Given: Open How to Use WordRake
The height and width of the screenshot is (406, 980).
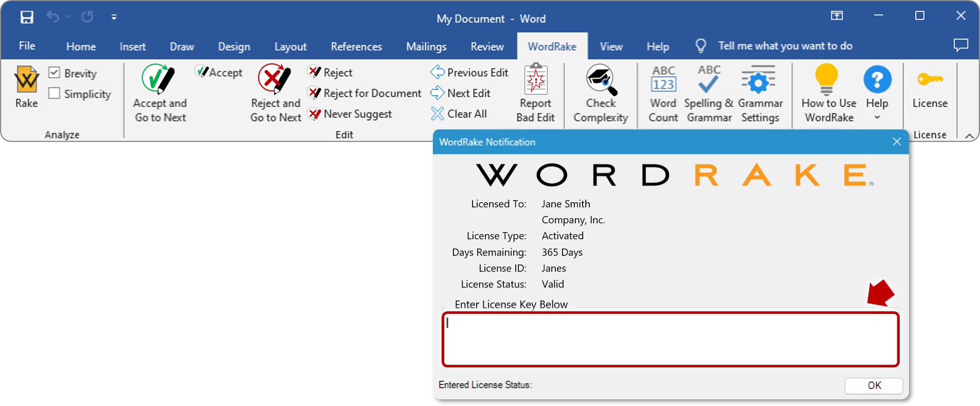Looking at the screenshot, I should [829, 93].
